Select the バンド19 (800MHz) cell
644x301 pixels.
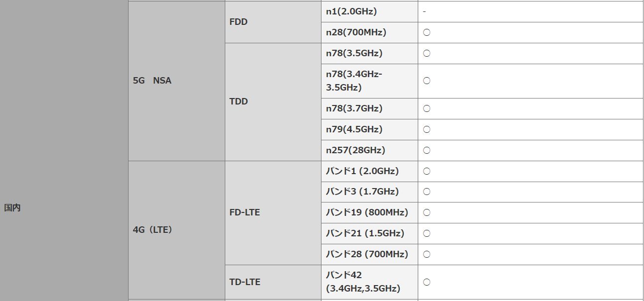[x=367, y=212]
